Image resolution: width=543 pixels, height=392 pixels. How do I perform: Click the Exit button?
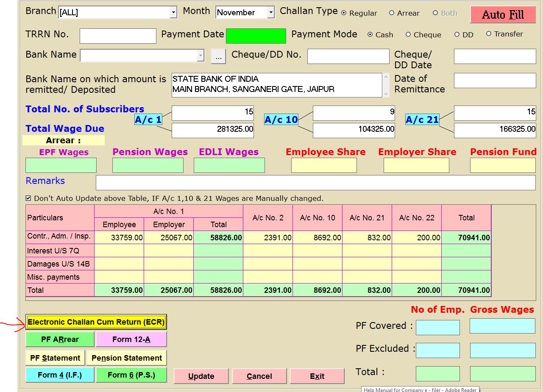tap(317, 376)
